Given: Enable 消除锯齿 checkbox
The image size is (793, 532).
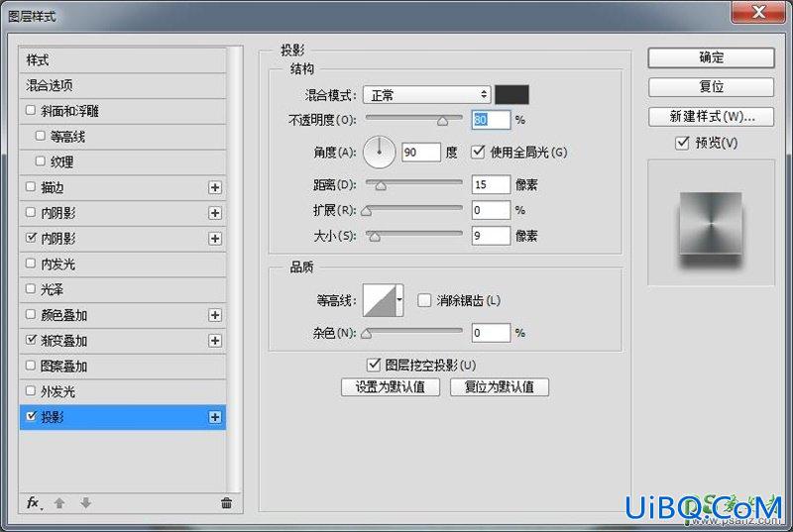Looking at the screenshot, I should (x=424, y=300).
